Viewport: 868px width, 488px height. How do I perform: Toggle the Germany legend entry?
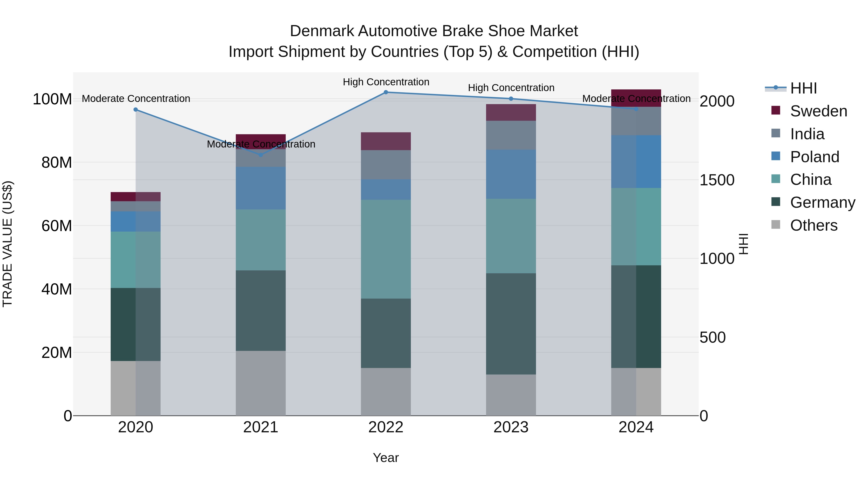pos(813,202)
